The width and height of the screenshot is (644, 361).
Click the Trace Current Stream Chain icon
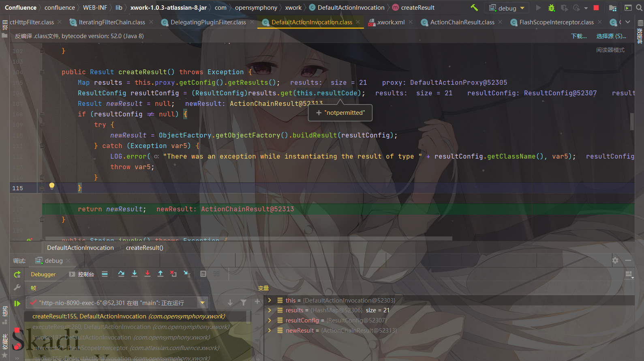pyautogui.click(x=216, y=274)
